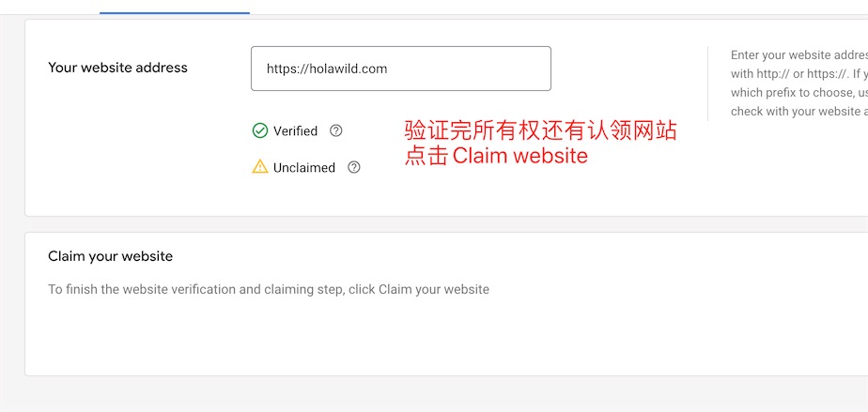Click the Claim your website heading

pyautogui.click(x=110, y=256)
